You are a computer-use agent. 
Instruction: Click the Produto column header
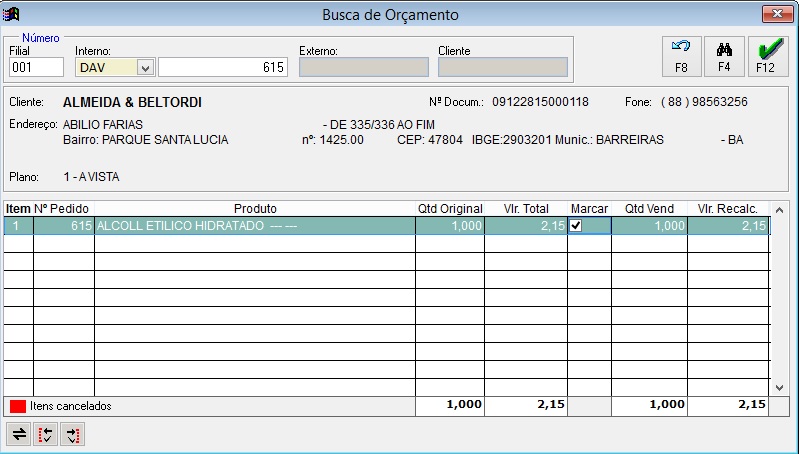255,209
